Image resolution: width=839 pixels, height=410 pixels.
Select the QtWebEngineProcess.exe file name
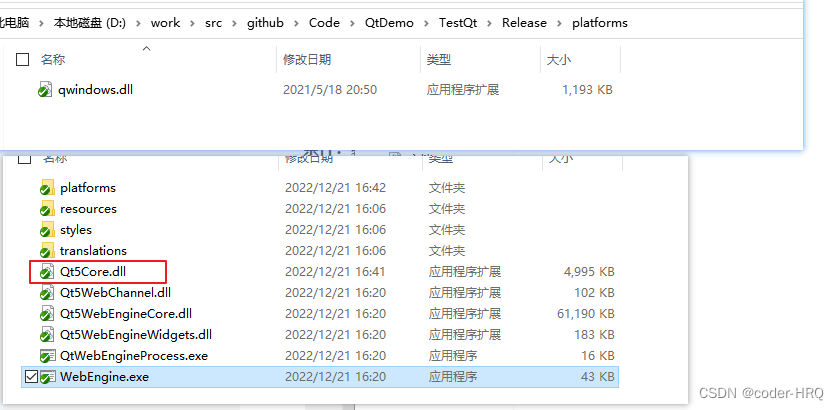(x=134, y=356)
